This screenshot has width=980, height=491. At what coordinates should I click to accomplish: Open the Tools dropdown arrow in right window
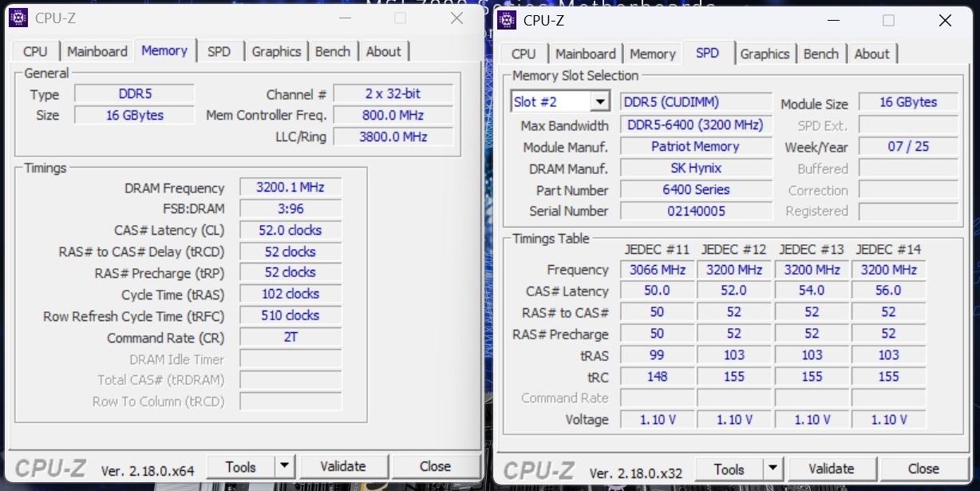(773, 469)
